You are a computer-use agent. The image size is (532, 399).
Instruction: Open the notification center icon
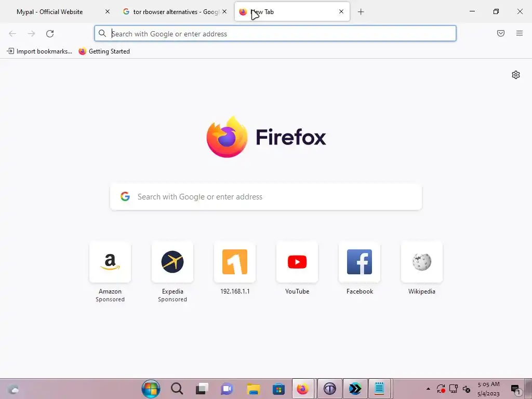(515, 389)
